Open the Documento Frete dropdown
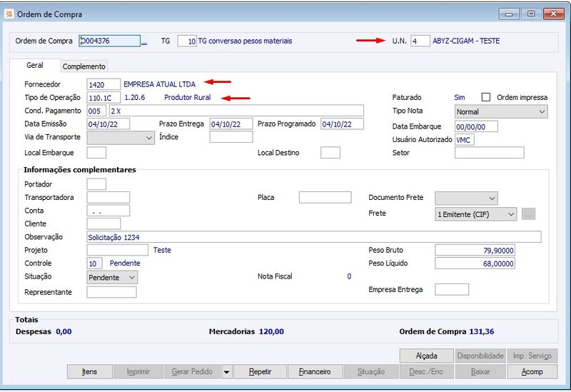571x392 pixels. pos(466,198)
